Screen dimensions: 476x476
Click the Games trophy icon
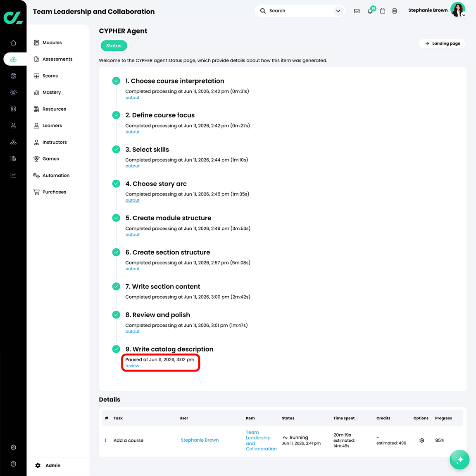click(x=36, y=159)
